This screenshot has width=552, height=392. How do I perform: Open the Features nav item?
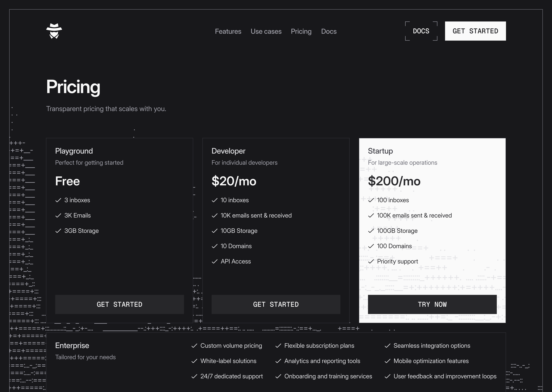pos(228,31)
